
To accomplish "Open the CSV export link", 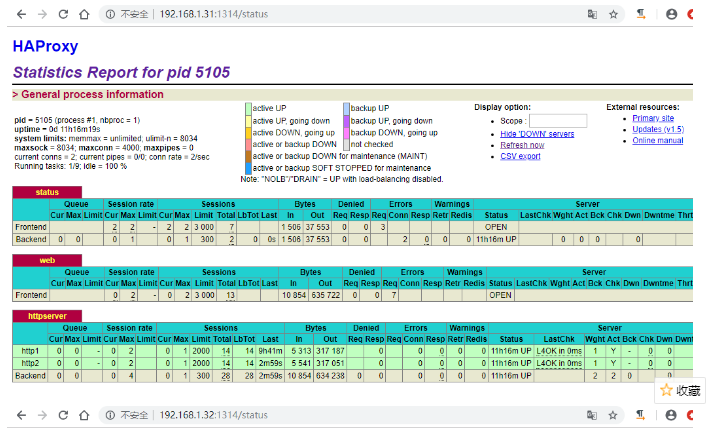I will 520,156.
